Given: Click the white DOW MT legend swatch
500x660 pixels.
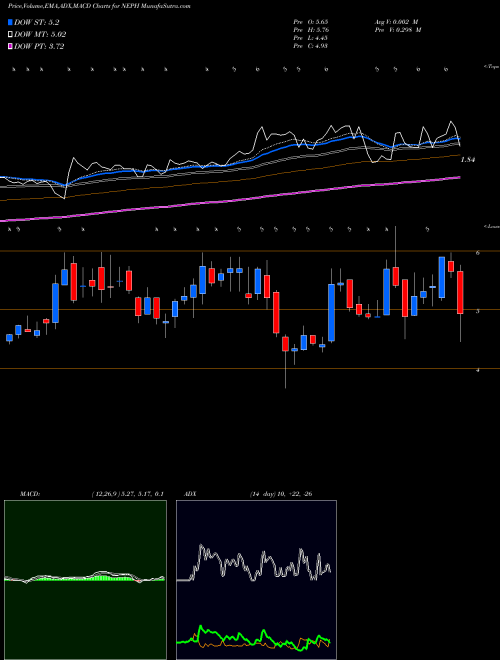Looking at the screenshot, I should [x=11, y=35].
